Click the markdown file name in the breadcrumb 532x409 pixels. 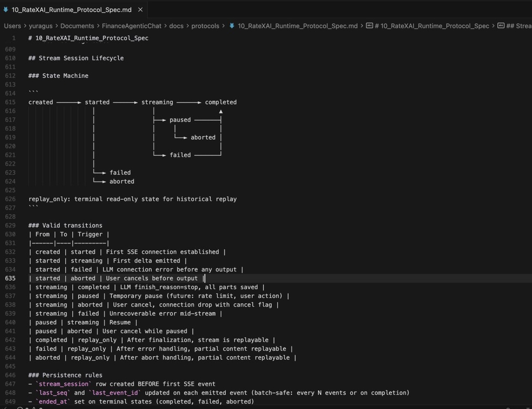(x=297, y=26)
